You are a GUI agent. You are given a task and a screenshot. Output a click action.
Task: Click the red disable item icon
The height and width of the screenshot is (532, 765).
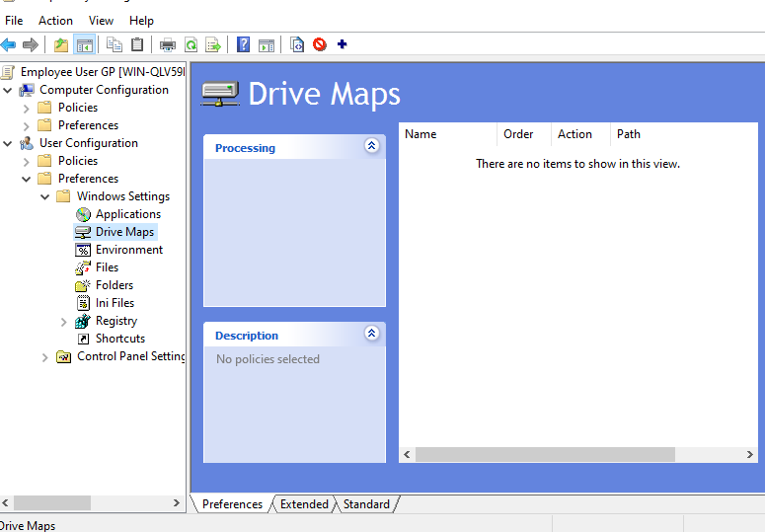coord(320,44)
